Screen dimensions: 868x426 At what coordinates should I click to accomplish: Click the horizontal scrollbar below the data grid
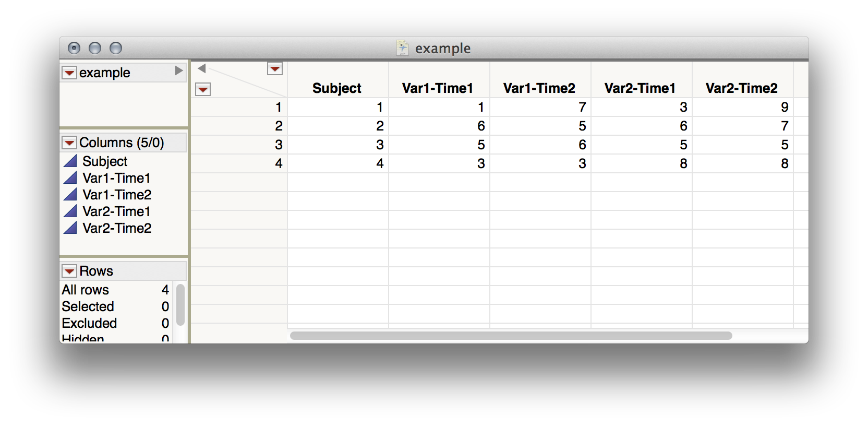(511, 335)
